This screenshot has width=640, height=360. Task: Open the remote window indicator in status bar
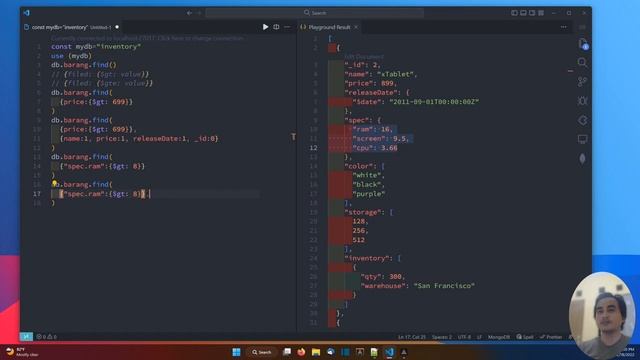click(26, 337)
